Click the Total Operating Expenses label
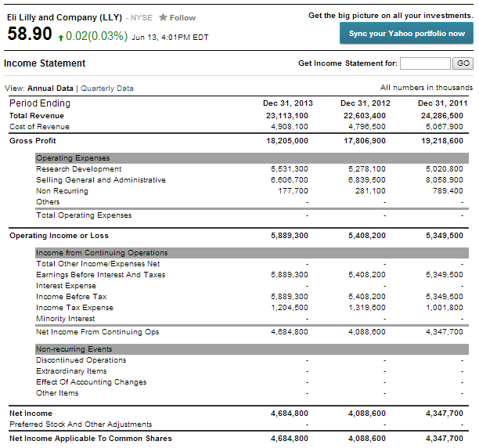This screenshot has width=479, height=448. click(84, 215)
